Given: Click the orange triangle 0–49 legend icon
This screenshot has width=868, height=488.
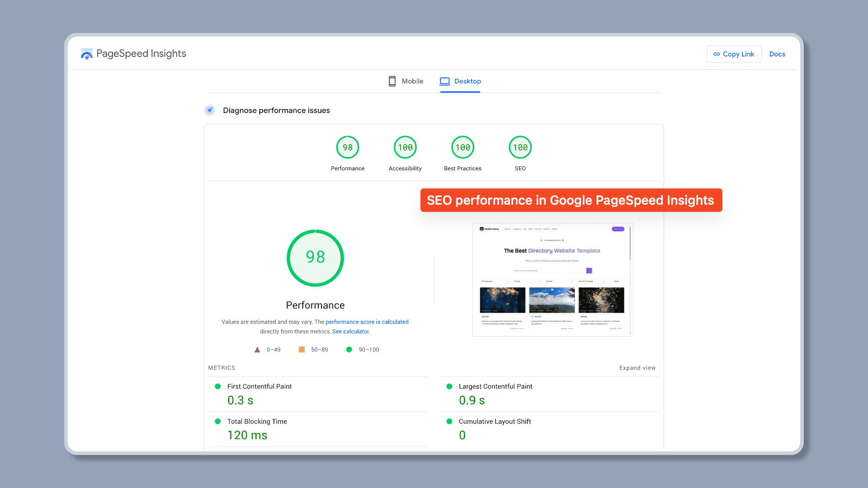Looking at the screenshot, I should click(257, 349).
